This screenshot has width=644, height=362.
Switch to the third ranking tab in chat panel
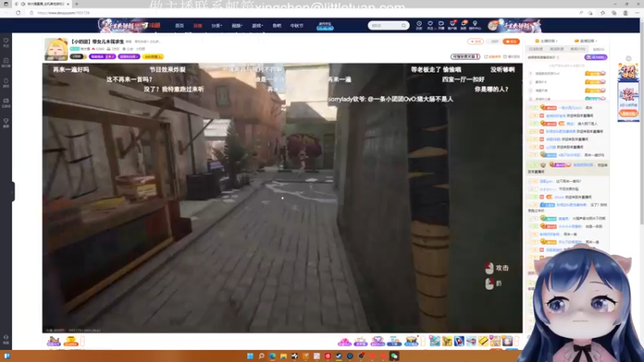click(x=577, y=49)
